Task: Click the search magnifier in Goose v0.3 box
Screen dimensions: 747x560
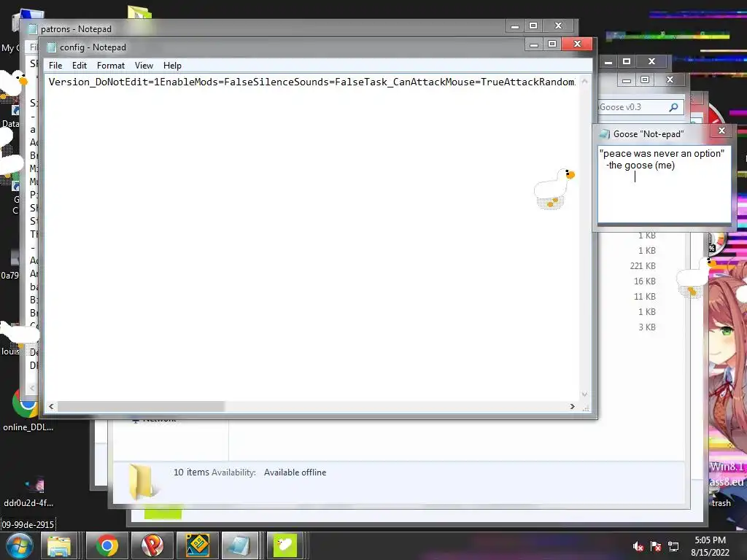Action: coord(673,107)
